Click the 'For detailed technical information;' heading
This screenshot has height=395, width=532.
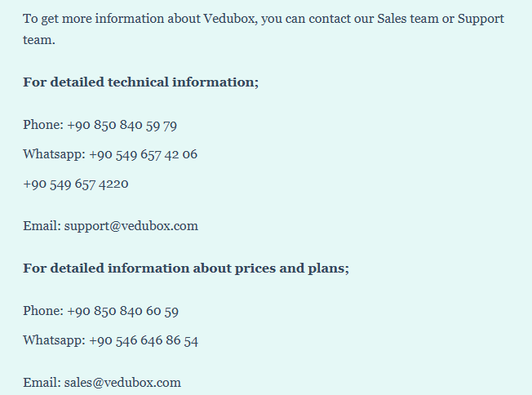click(x=141, y=82)
